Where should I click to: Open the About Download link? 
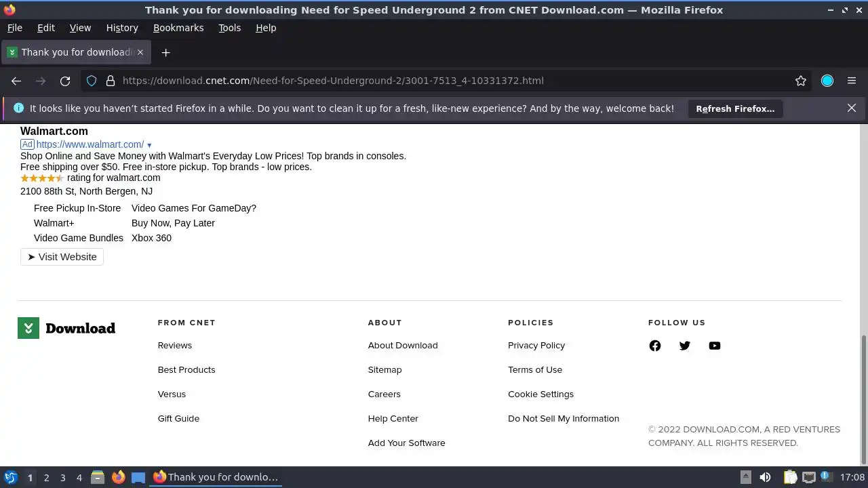403,345
